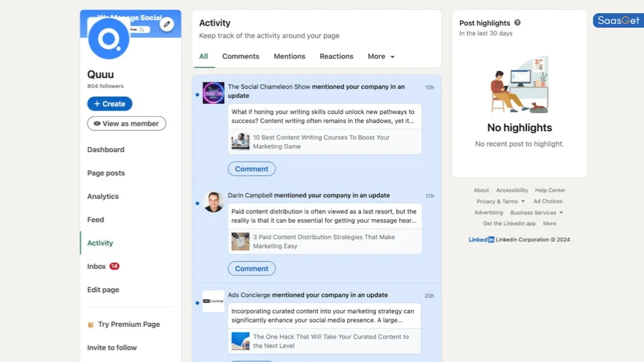The image size is (644, 362).
Task: Expand the Privacy & Terms dropdown
Action: [x=501, y=202]
